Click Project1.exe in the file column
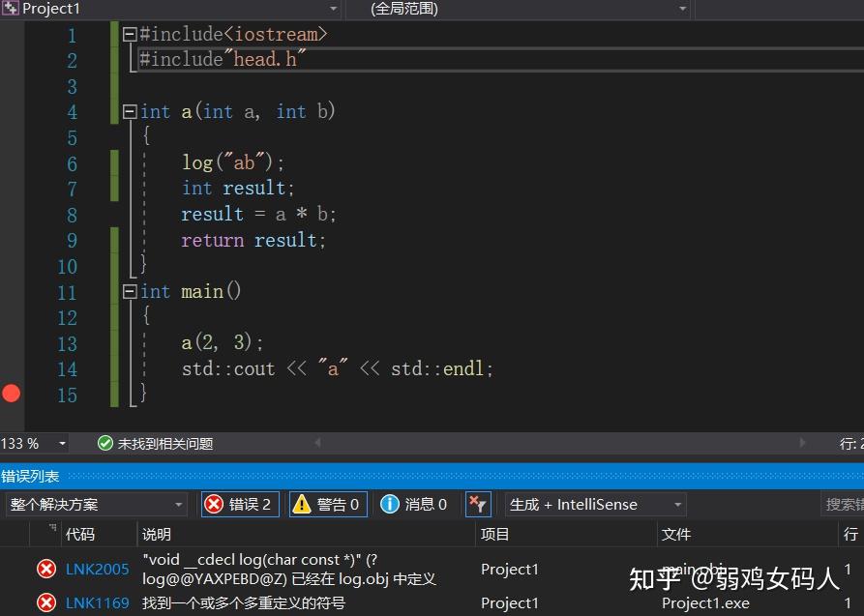 pos(705,603)
